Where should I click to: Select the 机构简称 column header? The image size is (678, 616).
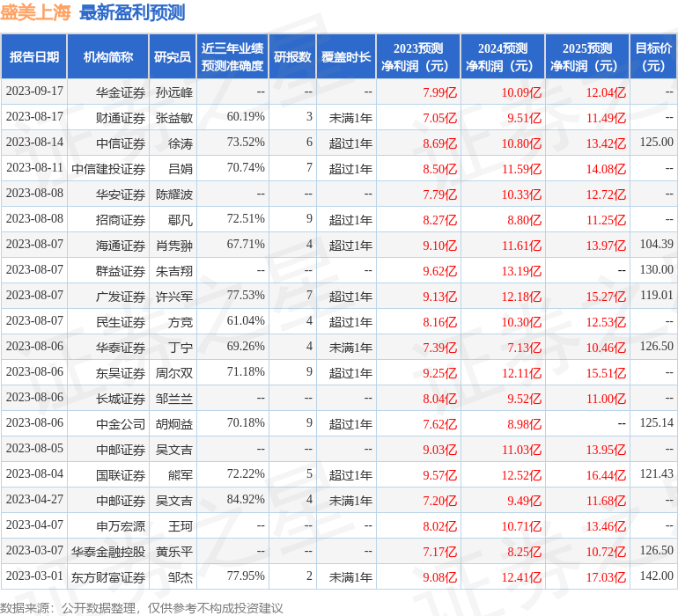(x=108, y=56)
